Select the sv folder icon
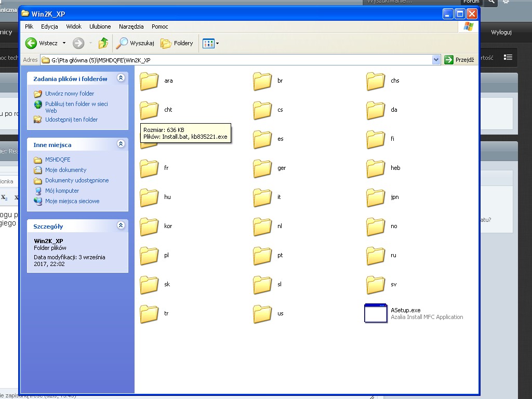Screen dimensions: 532x399 376,285
